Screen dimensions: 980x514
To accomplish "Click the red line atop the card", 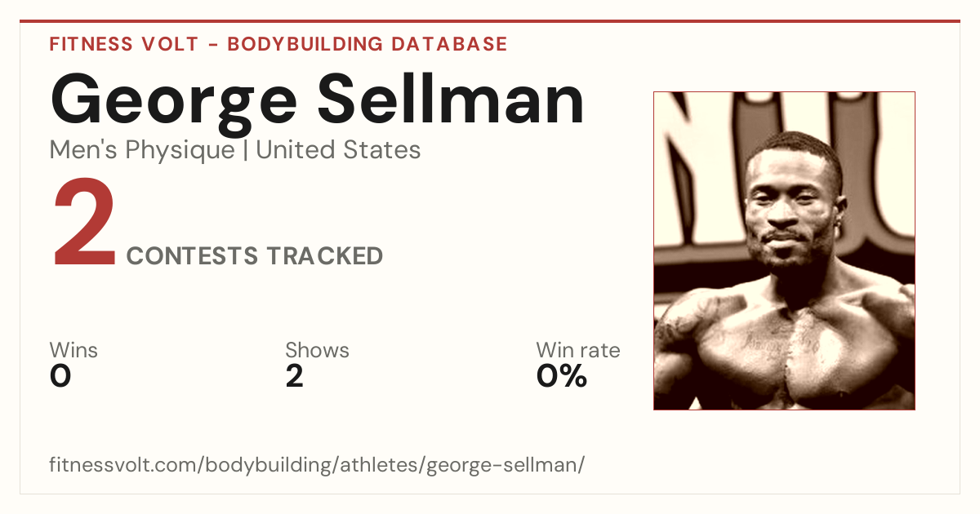I will pyautogui.click(x=490, y=21).
